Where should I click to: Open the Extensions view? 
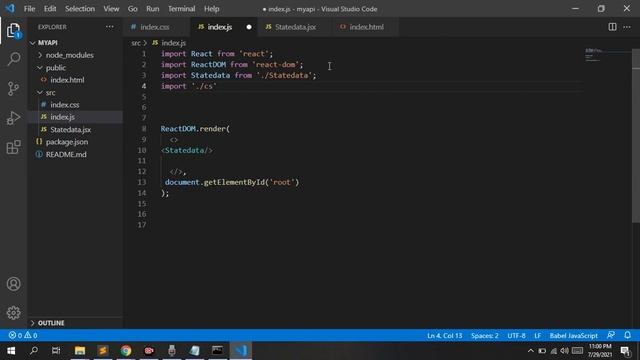13,147
